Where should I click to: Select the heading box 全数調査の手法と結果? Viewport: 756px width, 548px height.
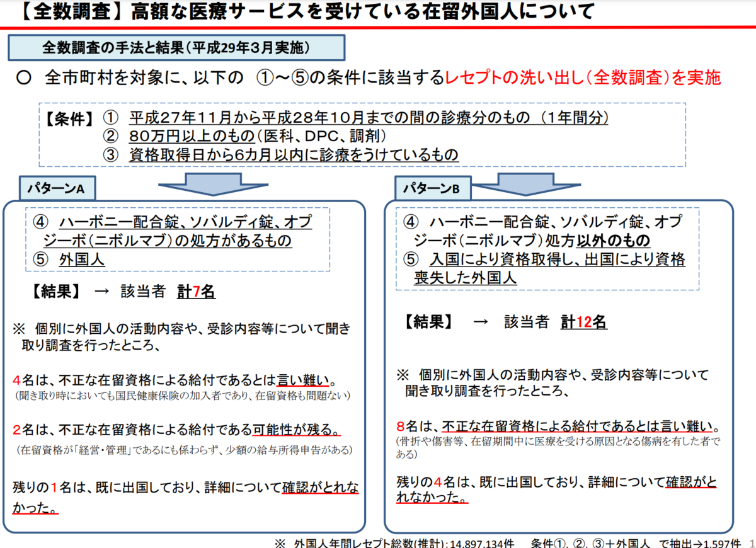pos(176,48)
